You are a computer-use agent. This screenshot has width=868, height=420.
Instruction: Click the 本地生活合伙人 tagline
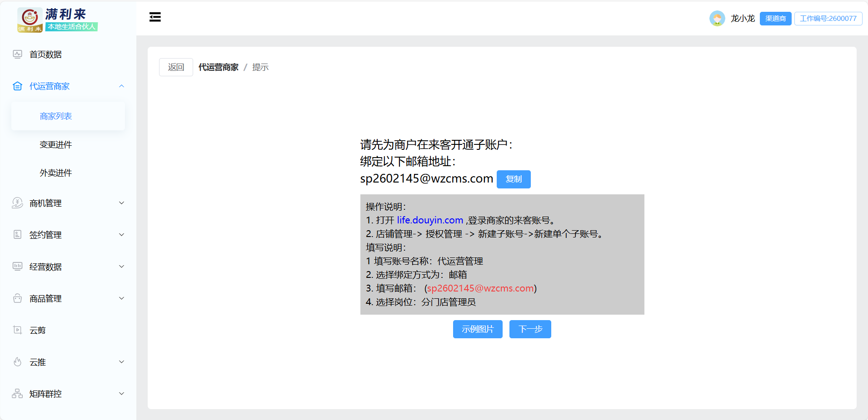[x=72, y=27]
